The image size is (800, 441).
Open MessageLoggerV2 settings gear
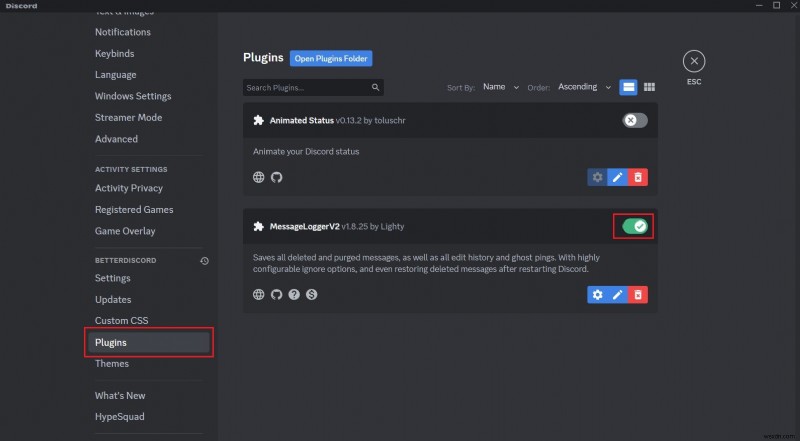(597, 295)
